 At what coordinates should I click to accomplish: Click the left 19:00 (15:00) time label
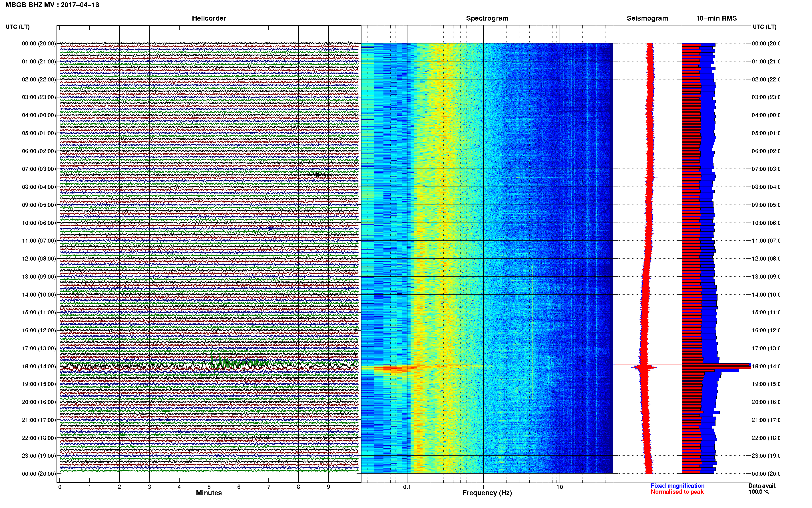39,384
